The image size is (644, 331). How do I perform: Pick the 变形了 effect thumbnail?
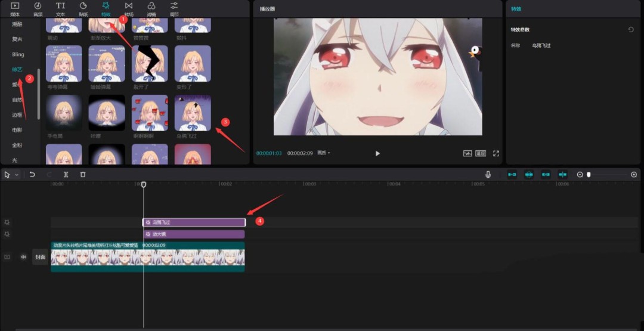193,64
